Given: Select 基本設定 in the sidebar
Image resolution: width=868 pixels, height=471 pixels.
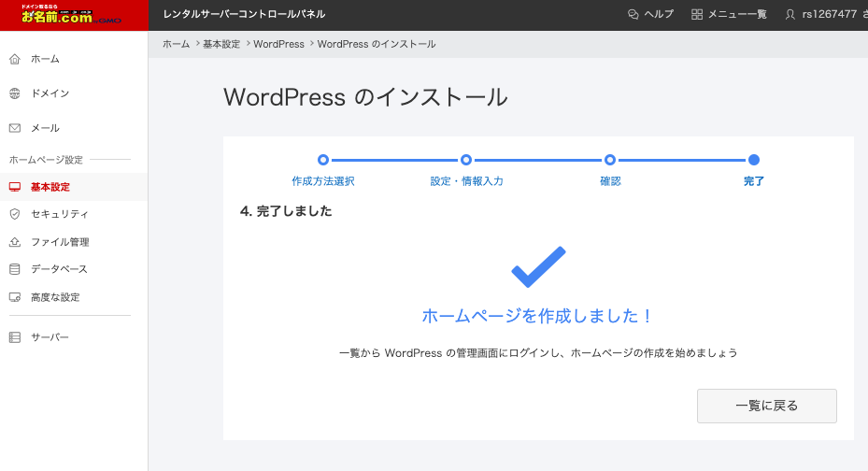Looking at the screenshot, I should click(50, 187).
